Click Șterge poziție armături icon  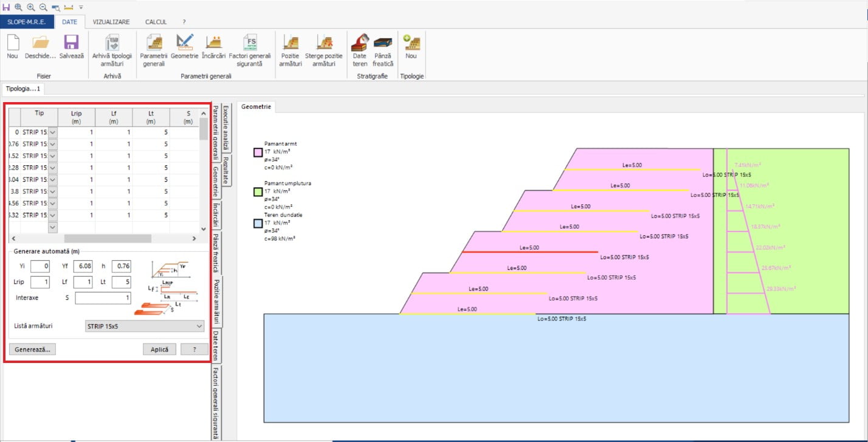[x=324, y=44]
